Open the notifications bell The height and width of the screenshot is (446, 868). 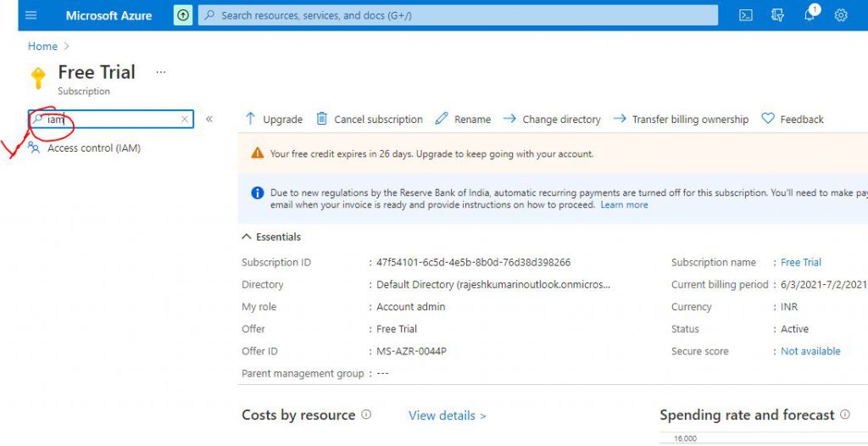click(810, 15)
